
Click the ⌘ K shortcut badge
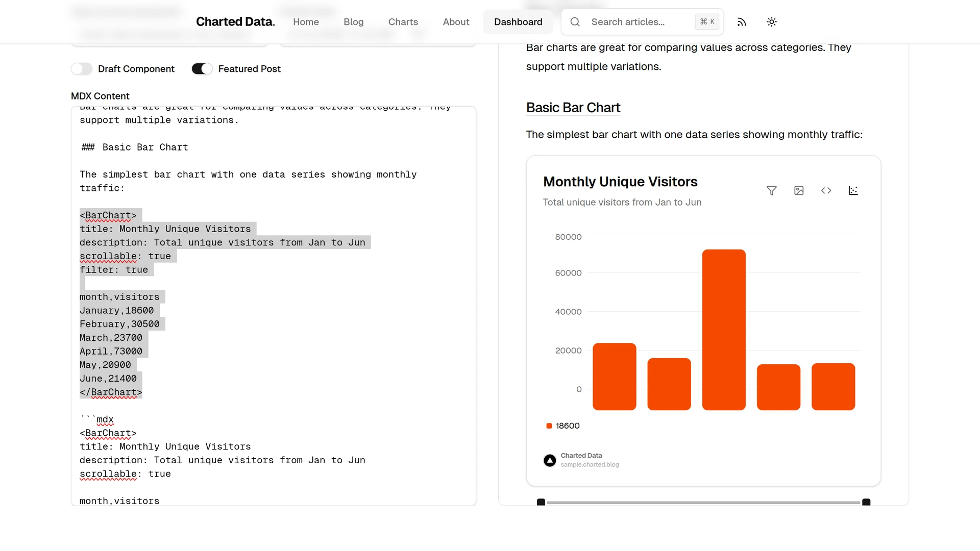click(x=707, y=22)
